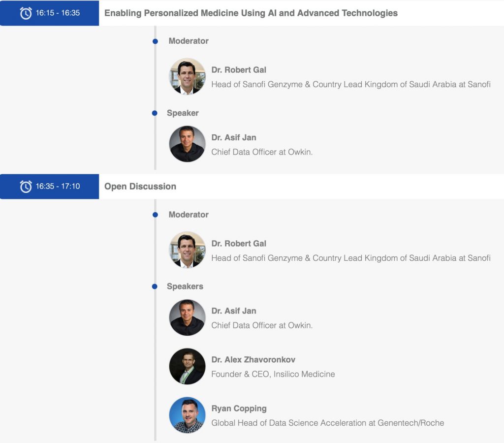Screen dimensions: 504x443
Task: Click the 16:35 - 17:10 time block
Action: pos(50,187)
